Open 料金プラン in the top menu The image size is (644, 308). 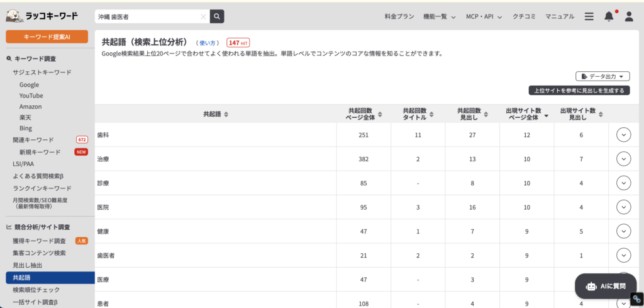pyautogui.click(x=399, y=17)
